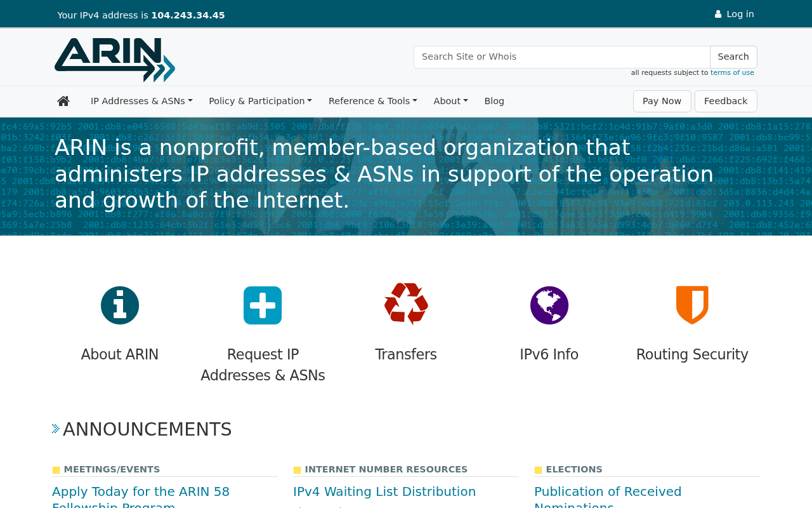Expand the IP Addresses & ASNs menu

point(141,101)
